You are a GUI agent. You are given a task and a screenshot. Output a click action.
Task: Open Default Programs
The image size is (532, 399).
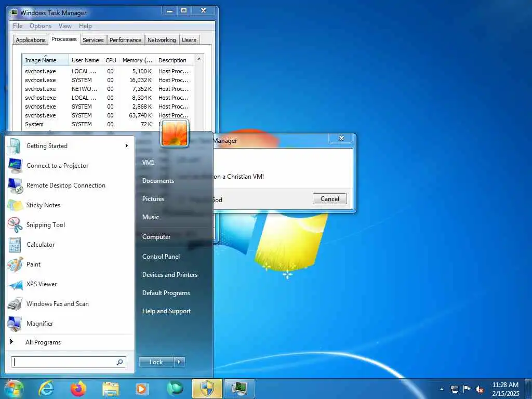pyautogui.click(x=166, y=293)
